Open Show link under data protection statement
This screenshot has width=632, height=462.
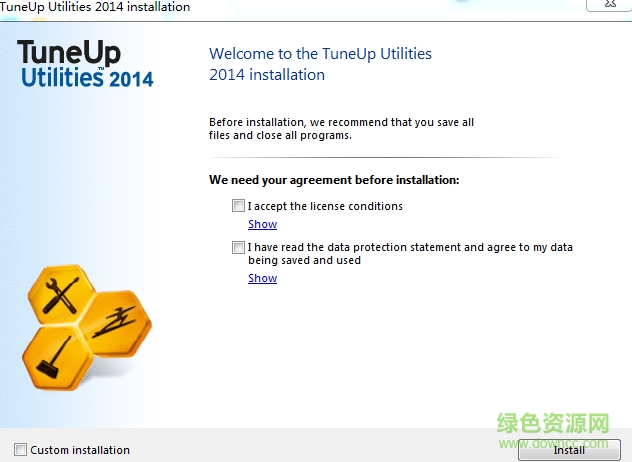tap(262, 278)
